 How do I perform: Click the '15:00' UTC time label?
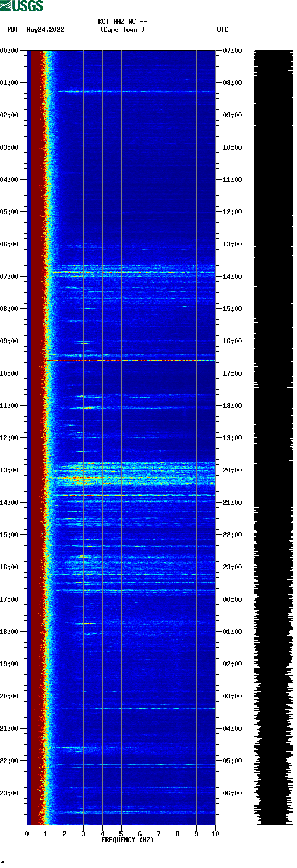pos(232,309)
